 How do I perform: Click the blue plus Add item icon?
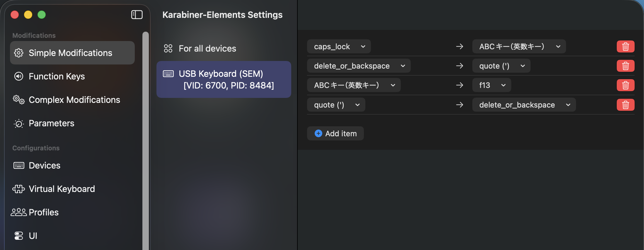tap(318, 133)
